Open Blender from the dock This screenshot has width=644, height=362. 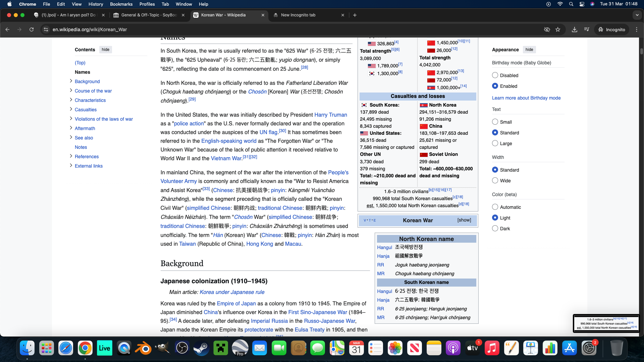(x=143, y=349)
